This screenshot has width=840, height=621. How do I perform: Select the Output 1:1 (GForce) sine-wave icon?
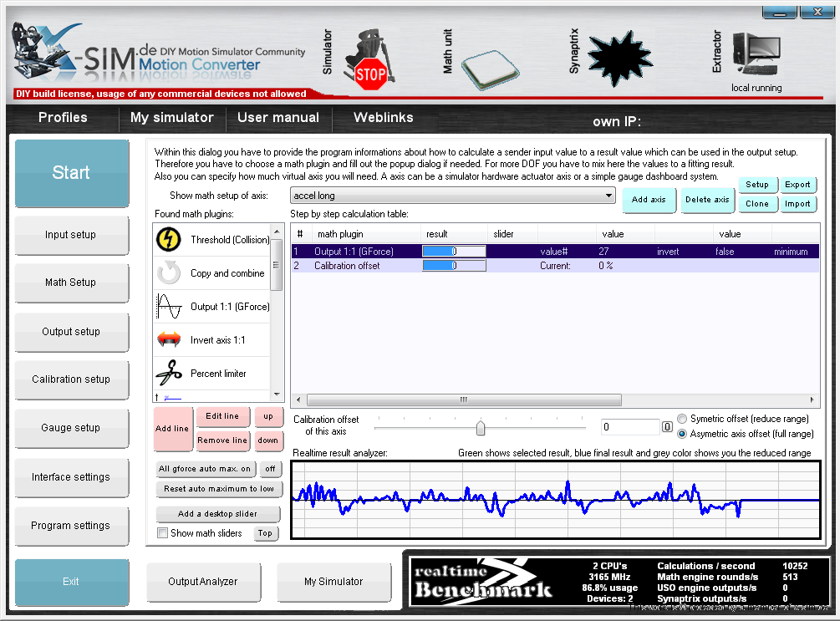(x=169, y=307)
